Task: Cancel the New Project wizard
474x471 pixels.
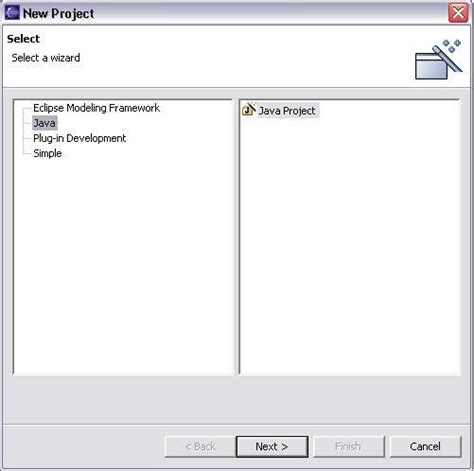Action: (425, 446)
